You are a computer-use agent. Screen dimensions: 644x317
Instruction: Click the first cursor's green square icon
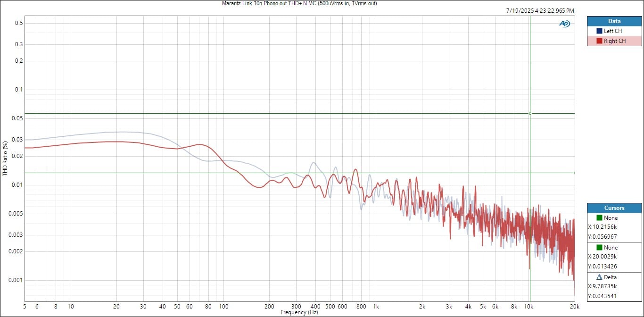599,218
